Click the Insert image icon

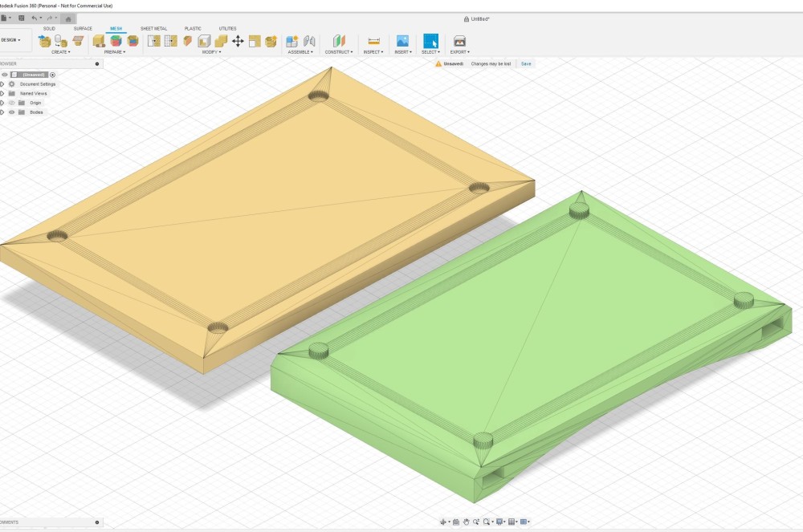[402, 41]
